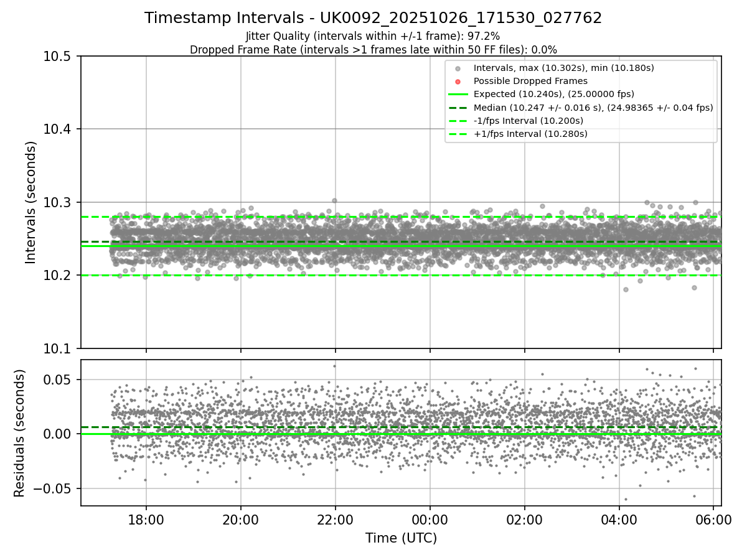Click the '22:00' time tick label

336,519
